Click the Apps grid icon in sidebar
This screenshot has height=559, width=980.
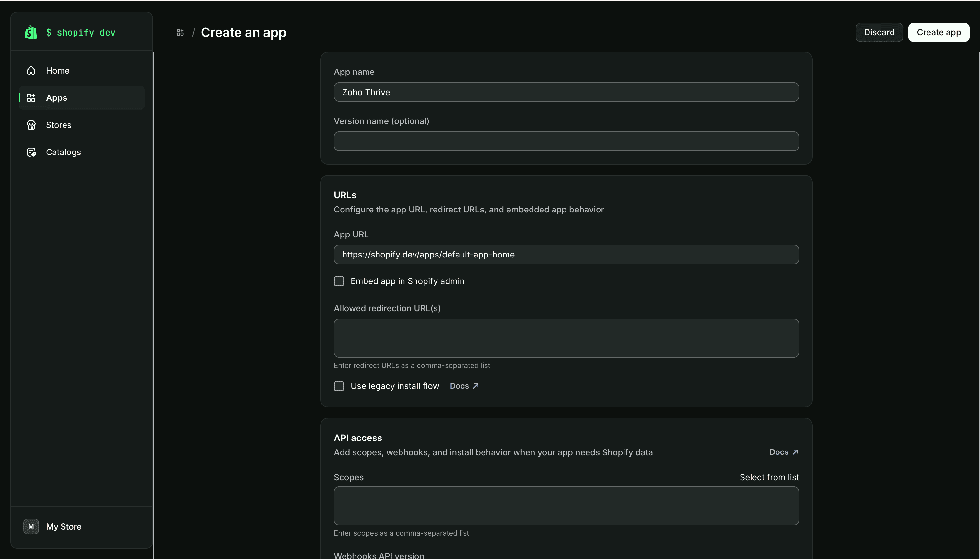tap(31, 98)
